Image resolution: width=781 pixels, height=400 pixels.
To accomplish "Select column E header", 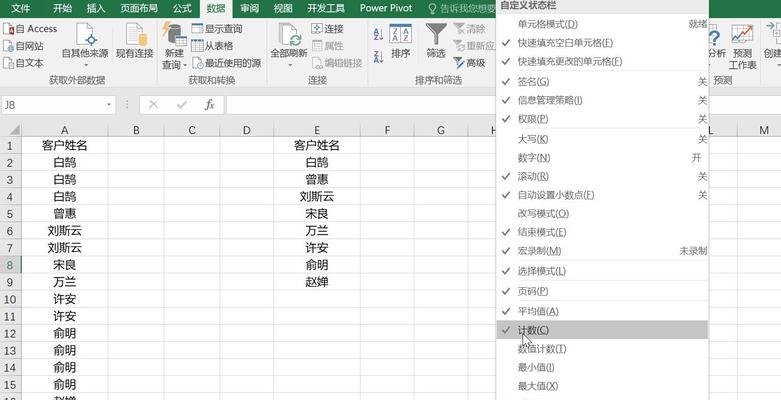I will 317,131.
